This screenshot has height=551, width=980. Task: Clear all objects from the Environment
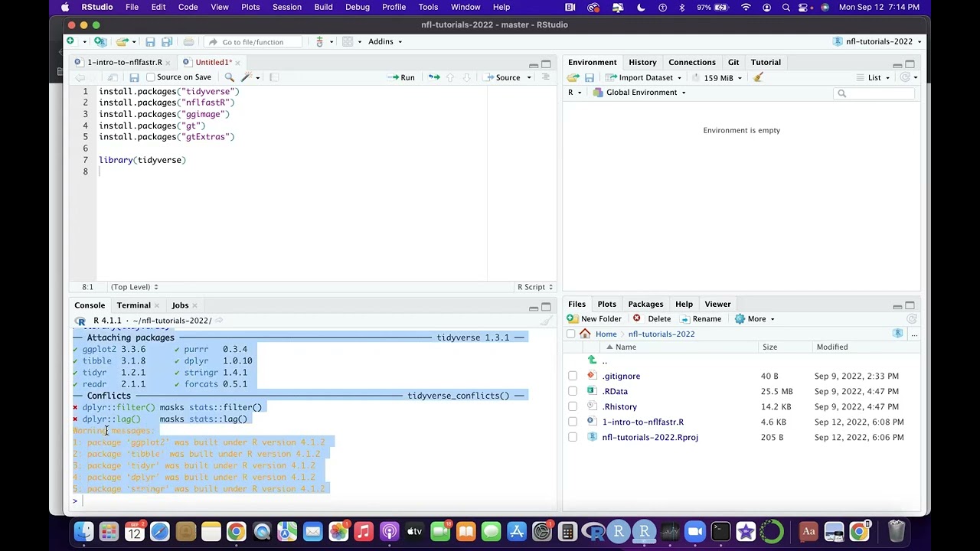pyautogui.click(x=758, y=77)
